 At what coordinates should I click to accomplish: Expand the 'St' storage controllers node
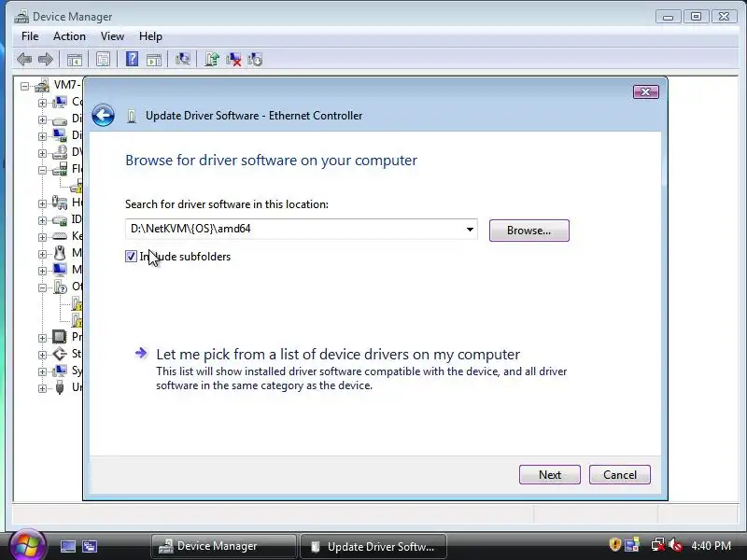42,355
